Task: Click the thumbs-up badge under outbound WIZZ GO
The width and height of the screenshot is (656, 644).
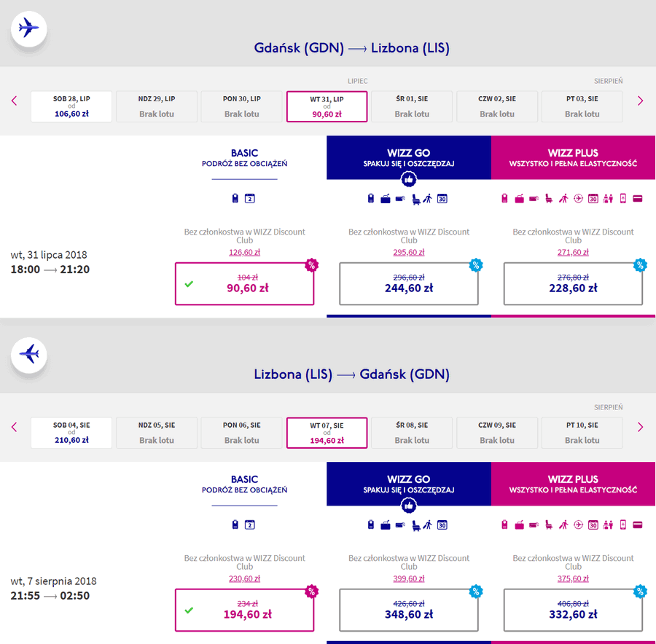Action: [x=409, y=179]
